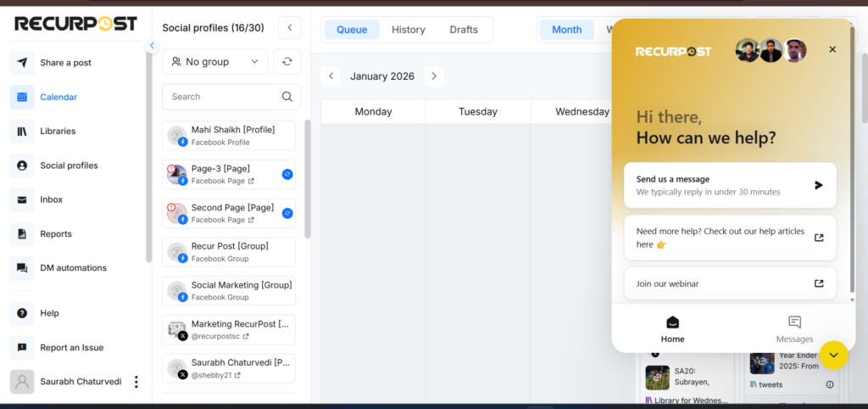The width and height of the screenshot is (868, 409).
Task: Open the three-dot menu beside Saurabh Chaturvedi
Action: click(136, 382)
